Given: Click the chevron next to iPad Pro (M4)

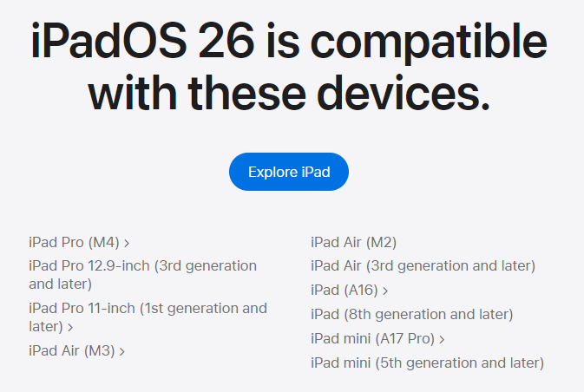Looking at the screenshot, I should 127,244.
